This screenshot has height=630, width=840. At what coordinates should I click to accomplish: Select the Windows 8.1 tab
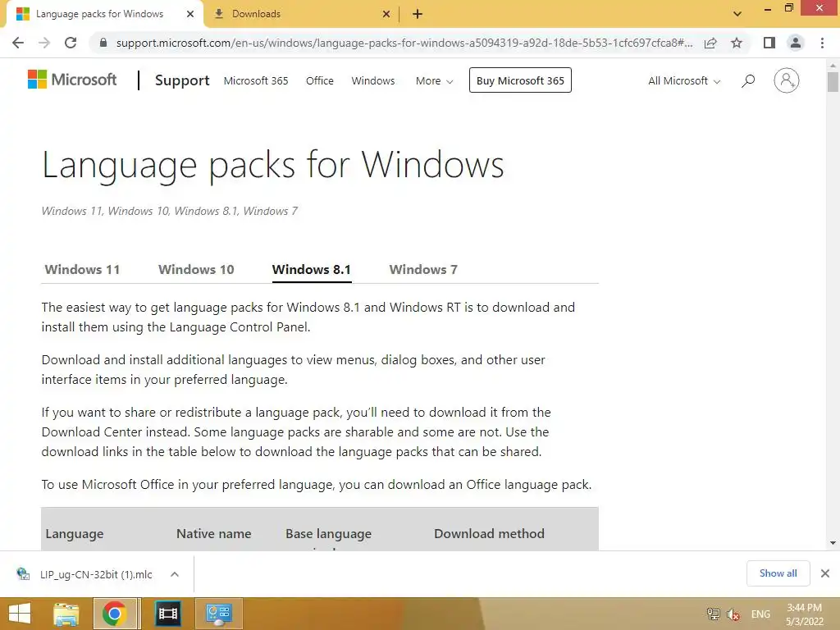[x=311, y=269]
